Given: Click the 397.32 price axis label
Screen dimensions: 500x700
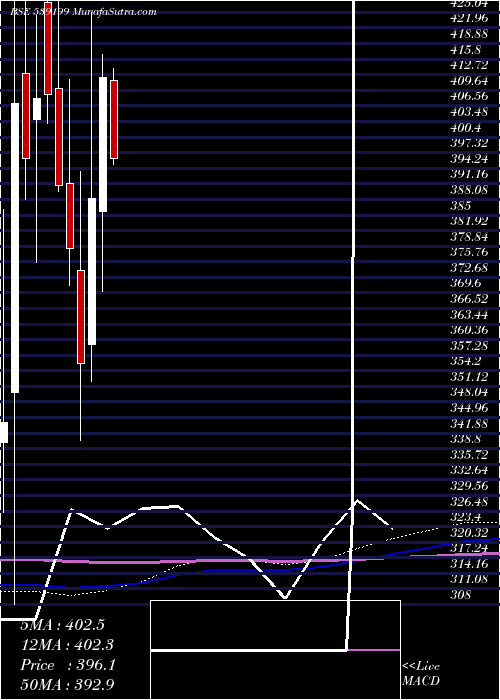Looking at the screenshot, I should coord(468,144).
